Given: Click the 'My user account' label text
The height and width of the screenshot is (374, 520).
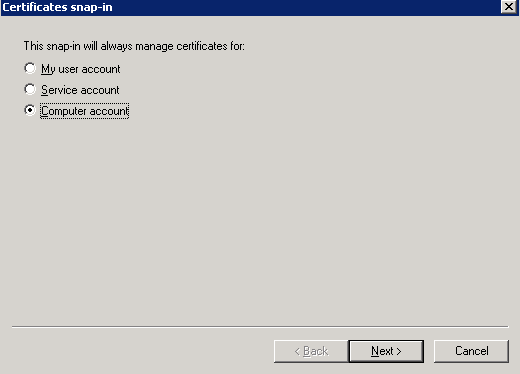Looking at the screenshot, I should point(80,69).
